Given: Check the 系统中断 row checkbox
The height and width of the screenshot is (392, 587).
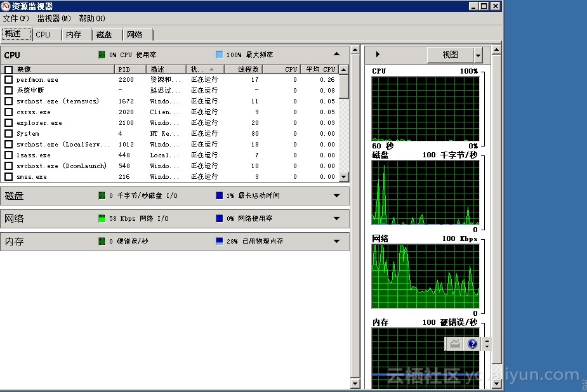Looking at the screenshot, I should click(x=9, y=90).
